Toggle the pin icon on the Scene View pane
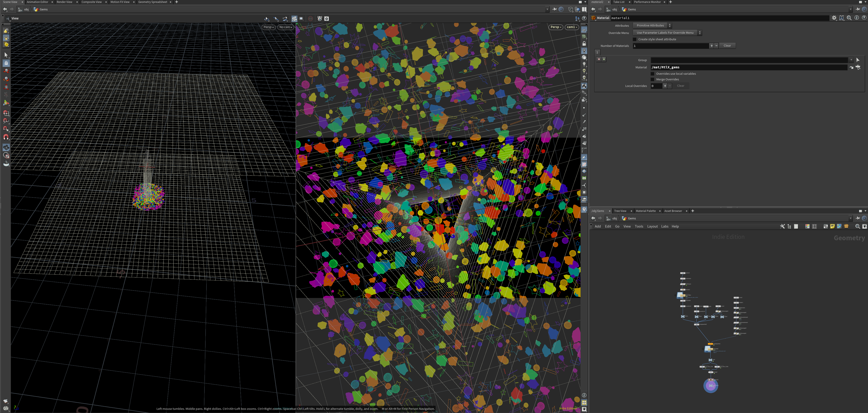The image size is (868, 413). (554, 10)
